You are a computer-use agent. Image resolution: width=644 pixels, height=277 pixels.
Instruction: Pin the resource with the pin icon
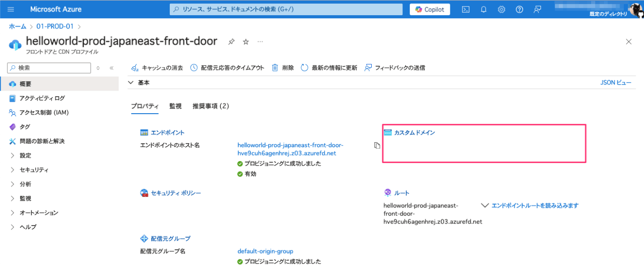click(231, 42)
